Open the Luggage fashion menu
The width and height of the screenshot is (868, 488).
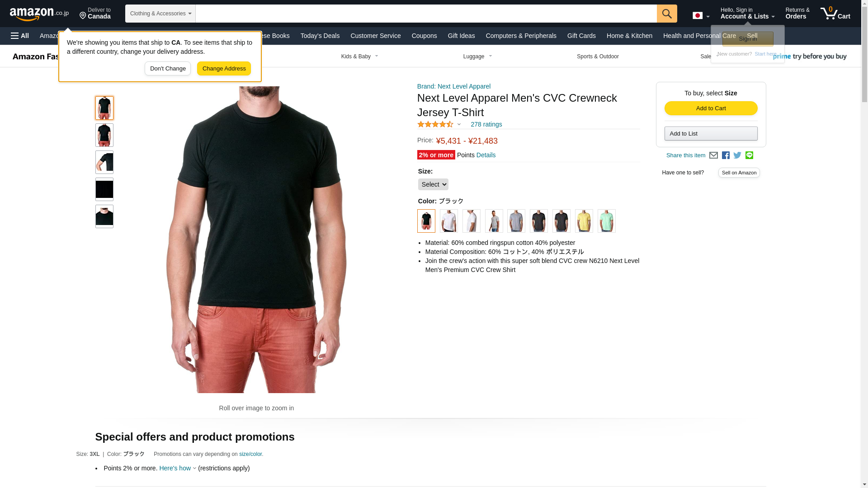click(477, 56)
